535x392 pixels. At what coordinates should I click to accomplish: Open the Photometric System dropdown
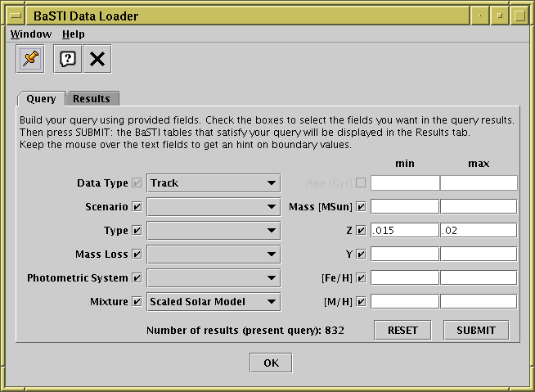click(x=214, y=278)
